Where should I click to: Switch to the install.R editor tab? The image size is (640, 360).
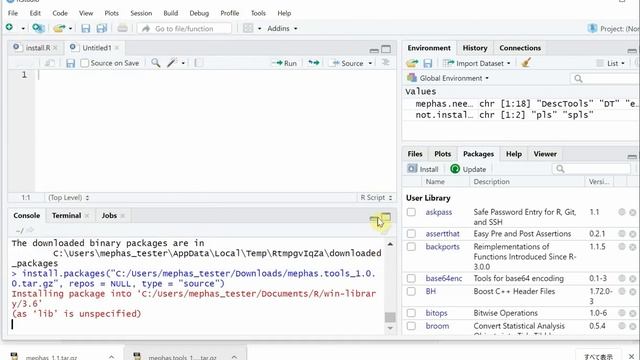tap(37, 48)
